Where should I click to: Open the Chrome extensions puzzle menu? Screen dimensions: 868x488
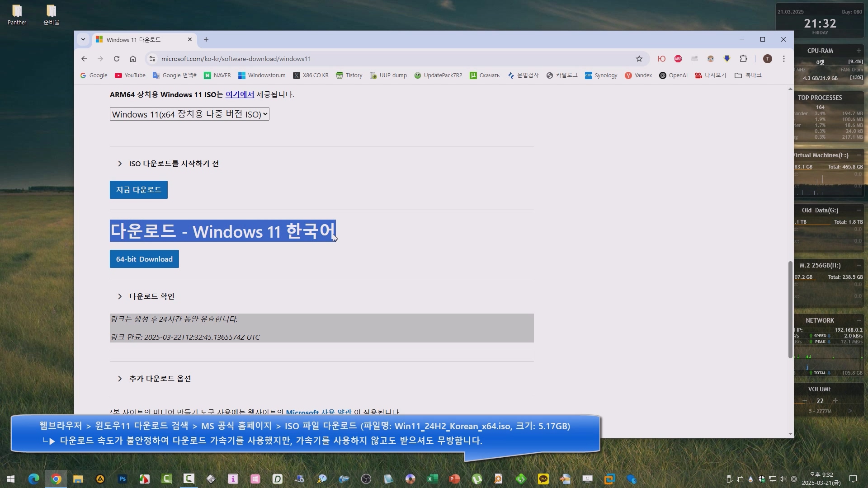coord(743,59)
